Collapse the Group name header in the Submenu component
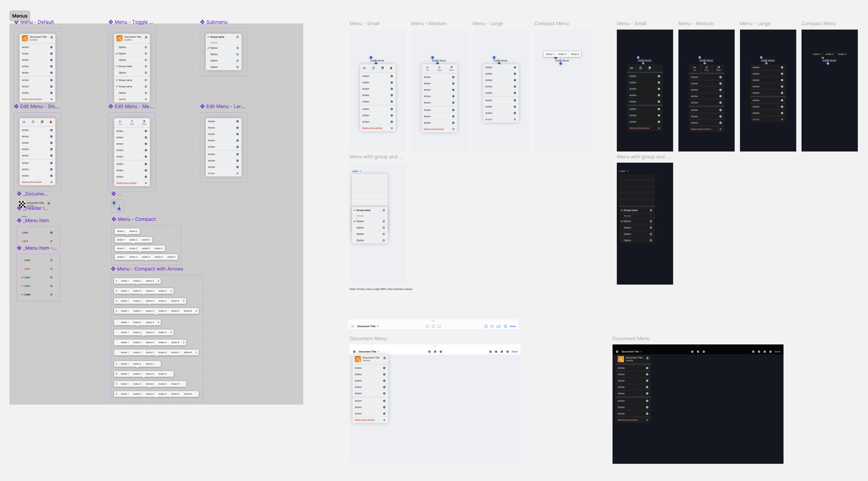 [x=217, y=37]
